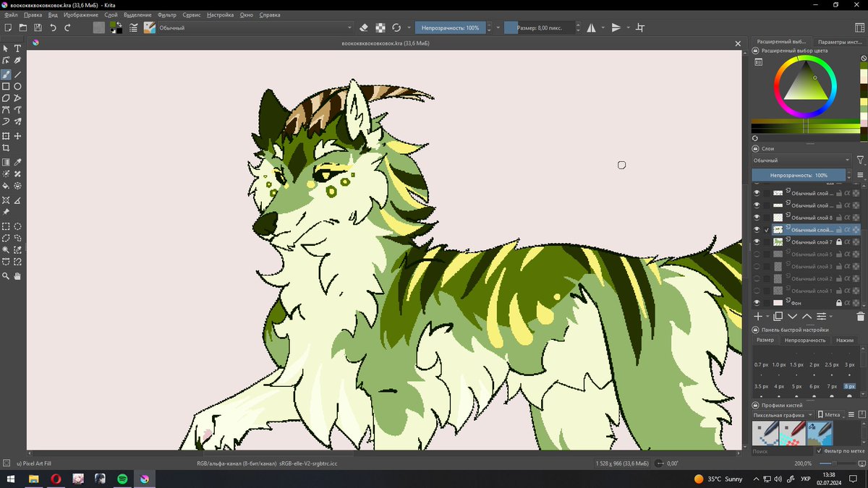Click the wrap around mode icon
This screenshot has height=488, width=868.
(639, 27)
